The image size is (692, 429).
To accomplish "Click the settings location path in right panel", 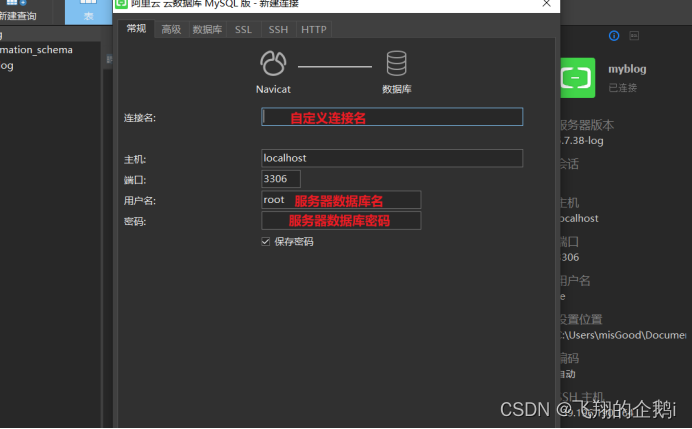I will click(x=623, y=335).
